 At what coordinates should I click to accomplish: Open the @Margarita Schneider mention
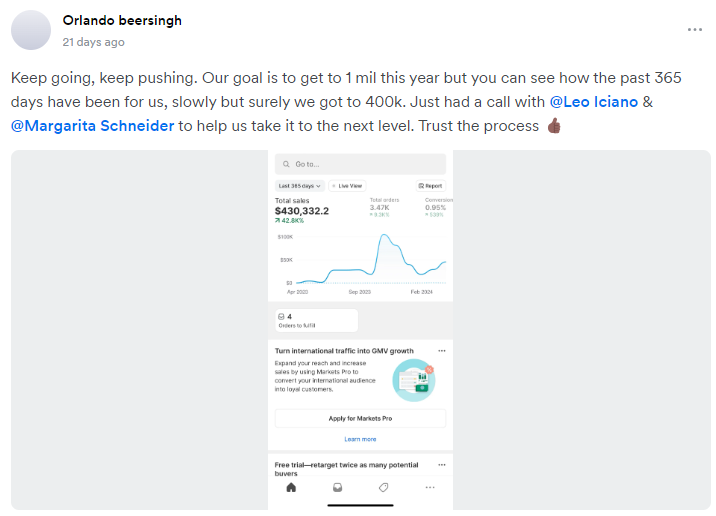(93, 126)
